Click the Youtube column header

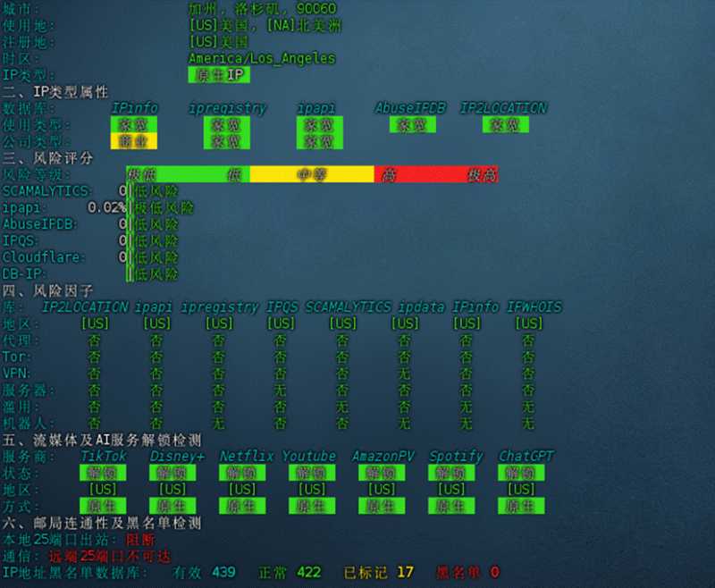coord(308,456)
